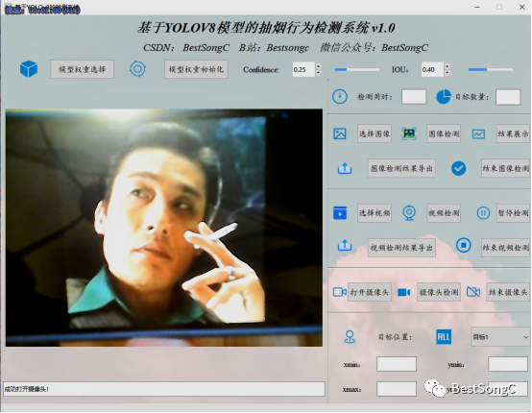Click the Confidence 0.25 value field
532x413 pixels.
click(303, 69)
